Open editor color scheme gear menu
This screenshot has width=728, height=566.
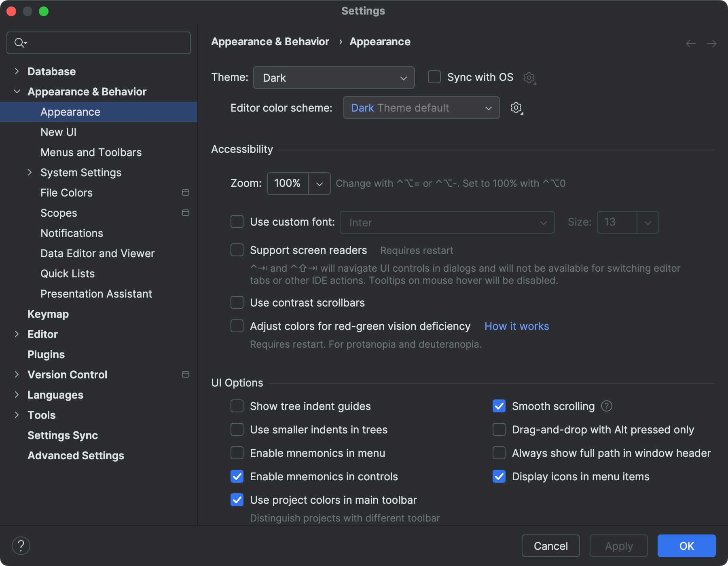coord(516,108)
